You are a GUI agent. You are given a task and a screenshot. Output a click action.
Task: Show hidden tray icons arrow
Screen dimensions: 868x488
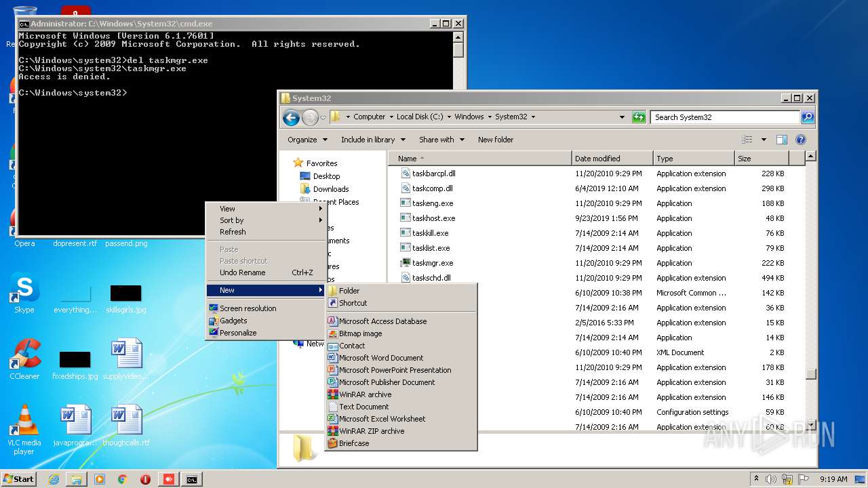click(756, 479)
